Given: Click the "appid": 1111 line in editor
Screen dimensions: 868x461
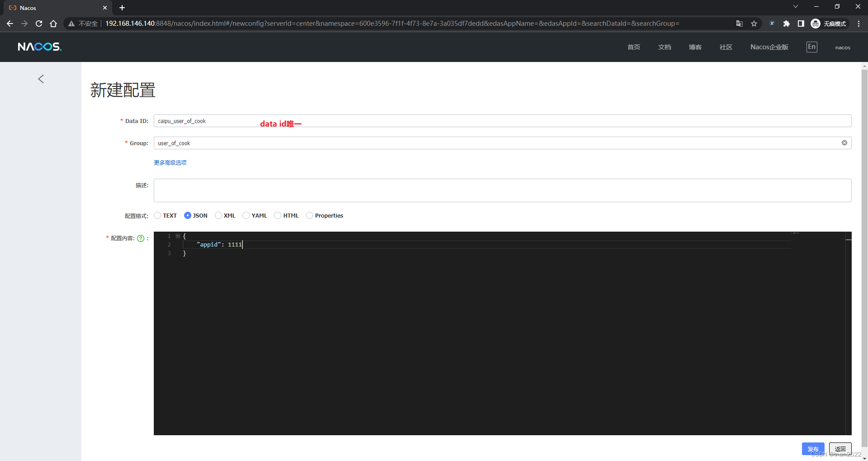Looking at the screenshot, I should [x=219, y=245].
